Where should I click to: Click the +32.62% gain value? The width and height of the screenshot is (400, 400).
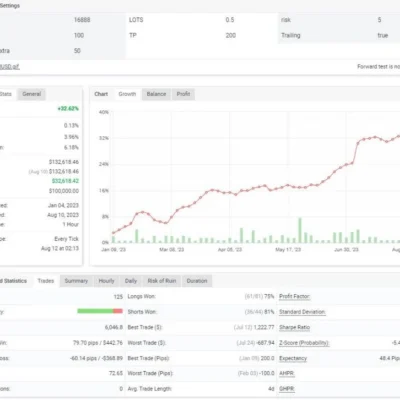(x=68, y=109)
